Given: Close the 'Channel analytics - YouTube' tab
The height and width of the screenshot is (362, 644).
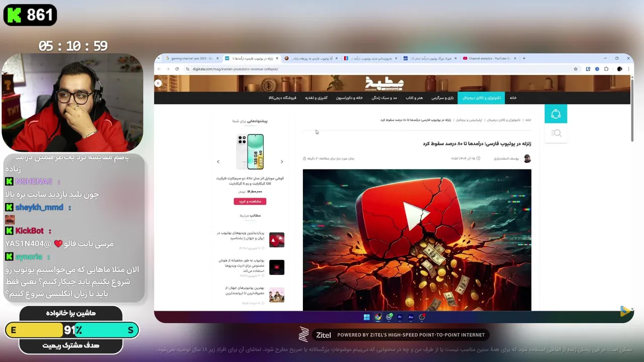Looking at the screenshot, I should [514, 58].
